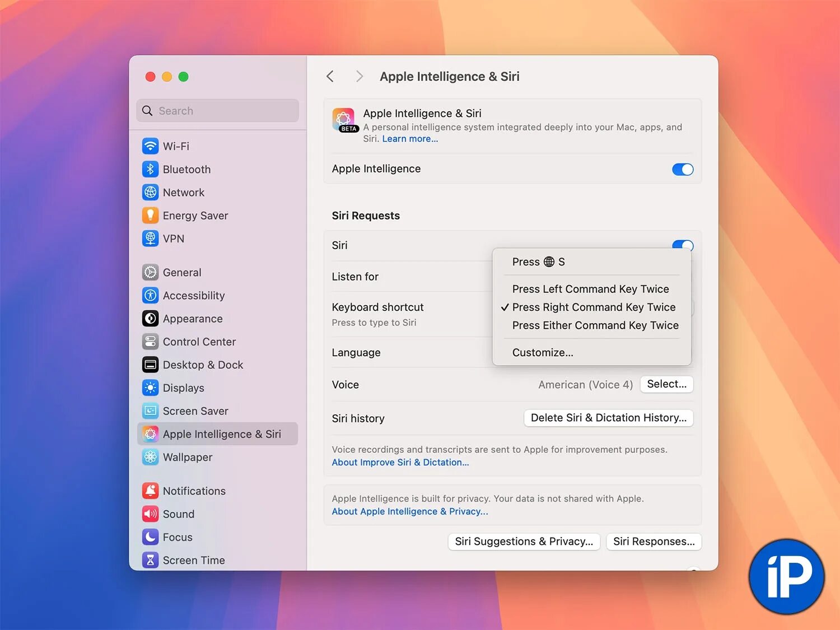
Task: Click the Siri Requests heading
Action: coord(366,216)
